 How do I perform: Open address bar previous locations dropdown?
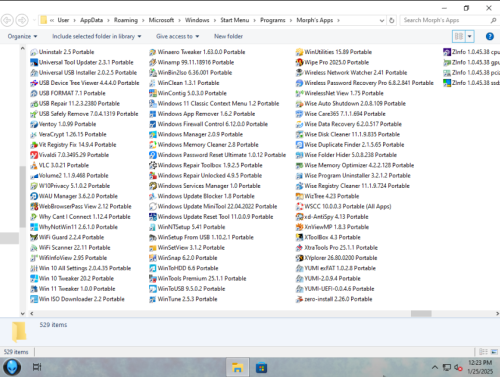click(382, 20)
